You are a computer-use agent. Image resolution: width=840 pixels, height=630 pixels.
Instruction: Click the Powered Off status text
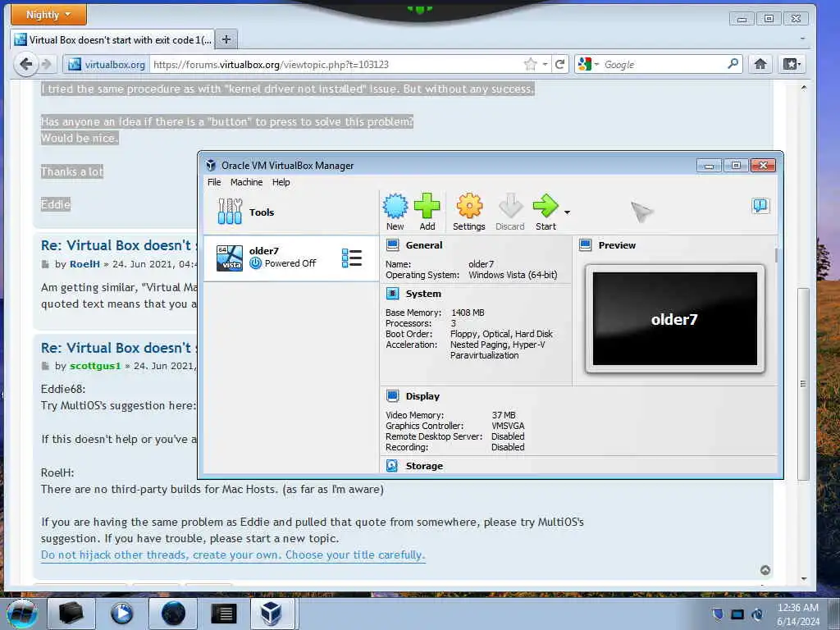[x=290, y=263]
